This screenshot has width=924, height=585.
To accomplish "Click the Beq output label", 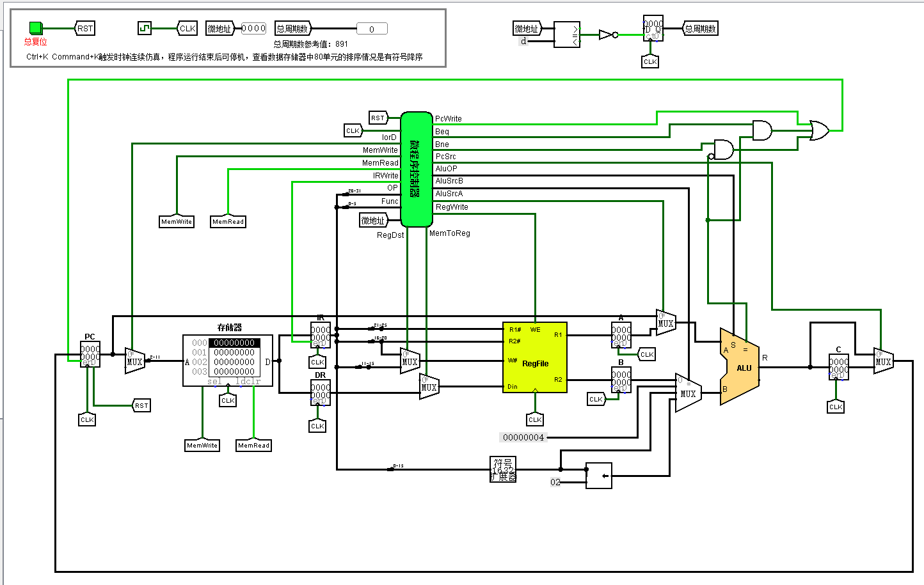I will (x=442, y=132).
